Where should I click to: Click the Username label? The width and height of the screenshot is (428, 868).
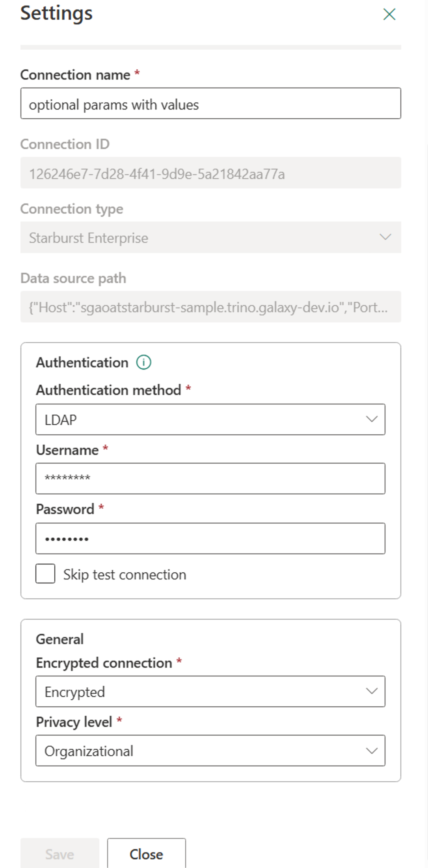click(67, 450)
